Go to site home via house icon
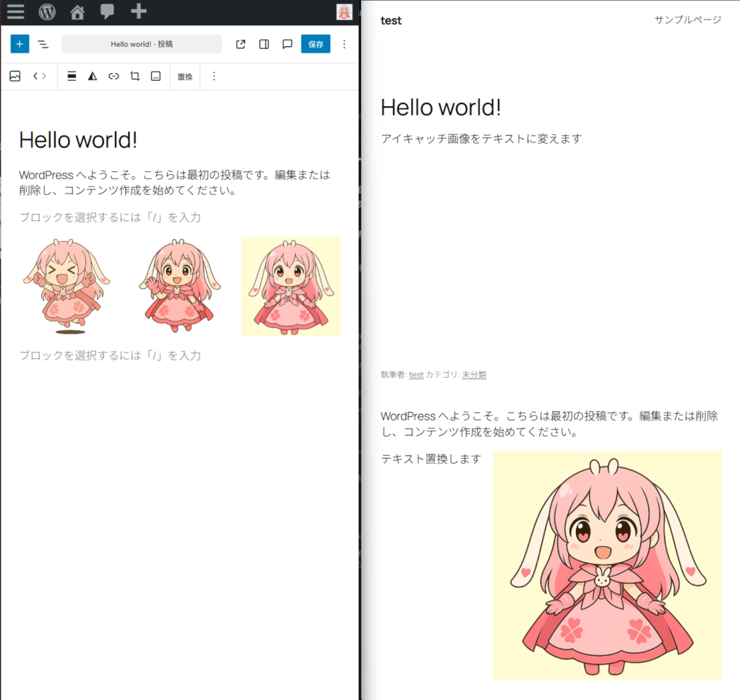740x700 pixels. pos(77,12)
